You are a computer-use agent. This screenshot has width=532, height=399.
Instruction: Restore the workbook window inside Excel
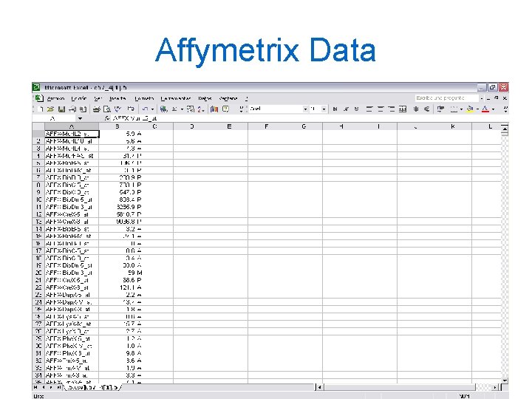pos(497,98)
